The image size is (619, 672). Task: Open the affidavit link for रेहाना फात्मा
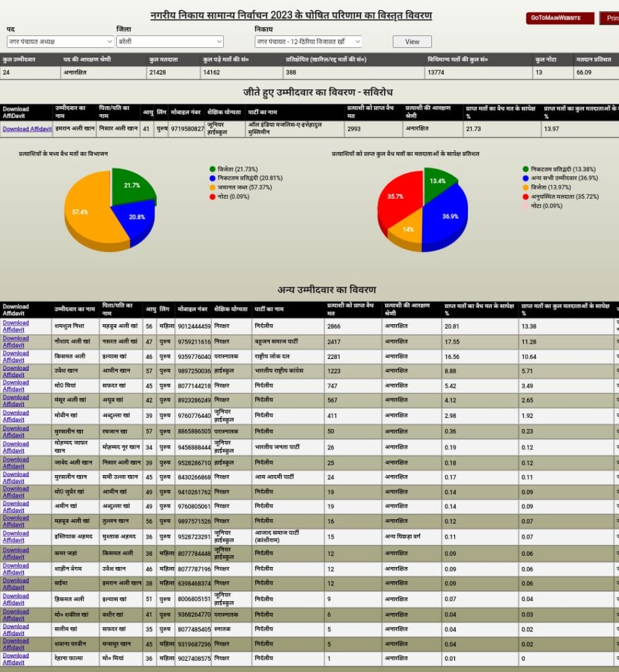coord(15,659)
